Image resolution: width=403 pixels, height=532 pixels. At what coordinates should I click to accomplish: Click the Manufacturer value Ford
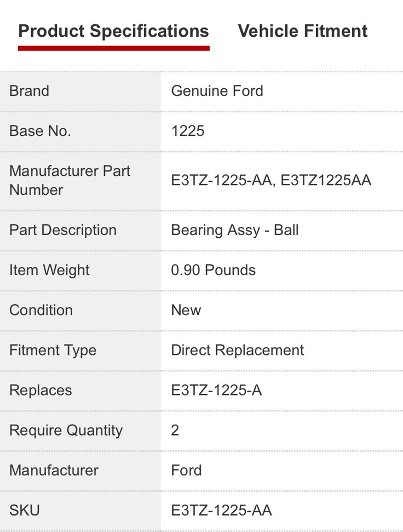(186, 470)
